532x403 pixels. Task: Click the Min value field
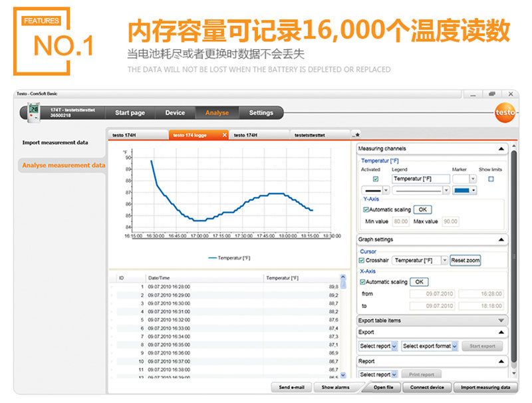pos(401,221)
